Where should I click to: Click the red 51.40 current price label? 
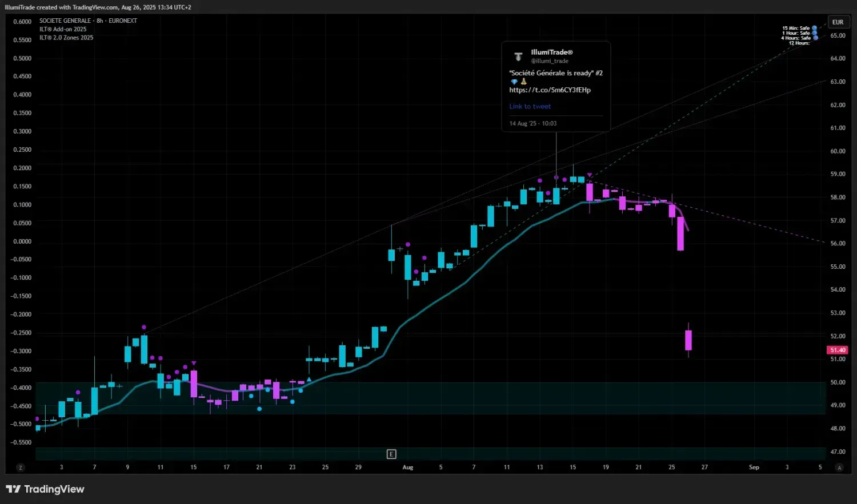(838, 350)
